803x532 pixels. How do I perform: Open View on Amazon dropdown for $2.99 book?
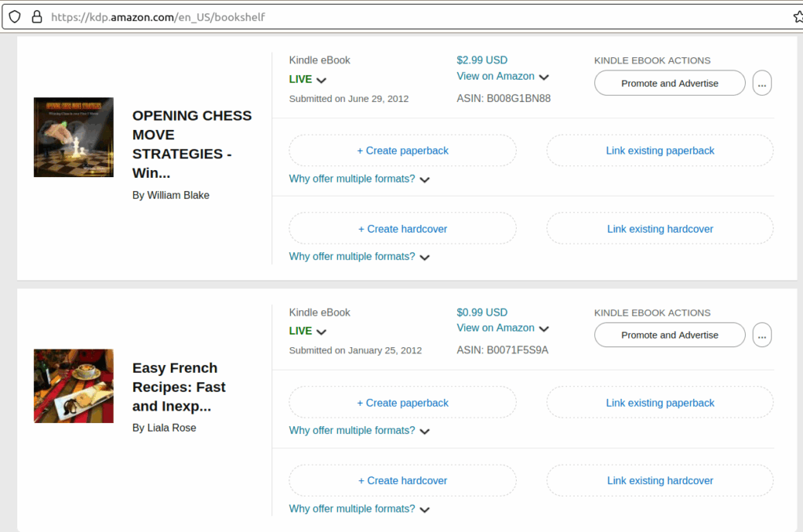503,77
